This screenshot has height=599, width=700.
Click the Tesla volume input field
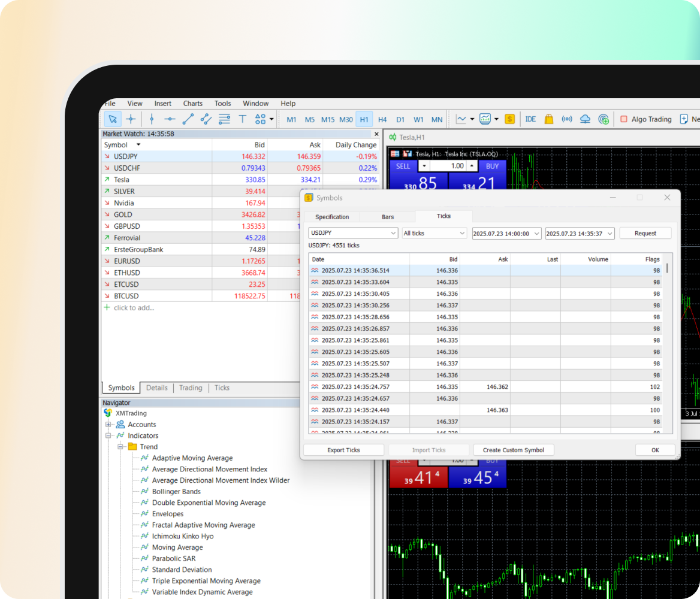[448, 166]
